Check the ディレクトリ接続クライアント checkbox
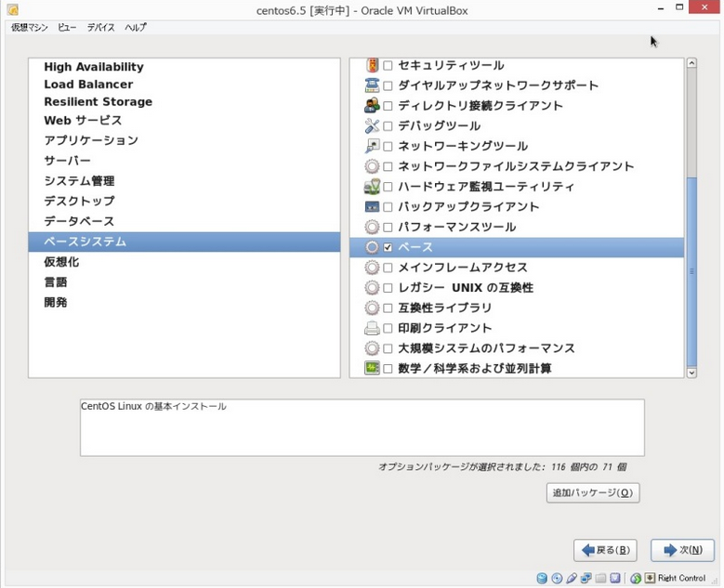 coord(388,106)
